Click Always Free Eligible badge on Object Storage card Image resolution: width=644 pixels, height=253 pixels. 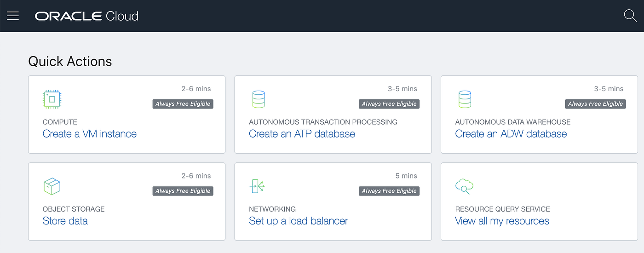coord(183,191)
